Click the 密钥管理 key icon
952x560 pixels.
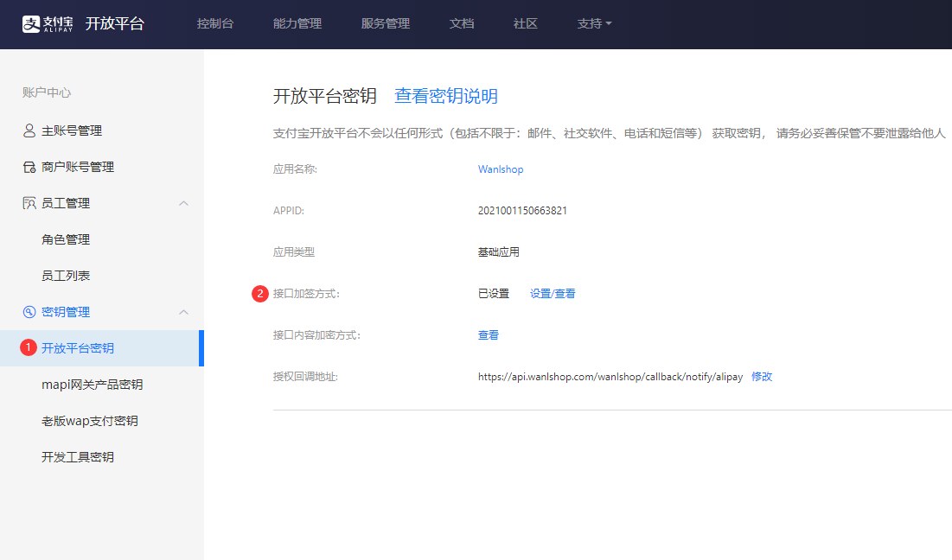29,312
